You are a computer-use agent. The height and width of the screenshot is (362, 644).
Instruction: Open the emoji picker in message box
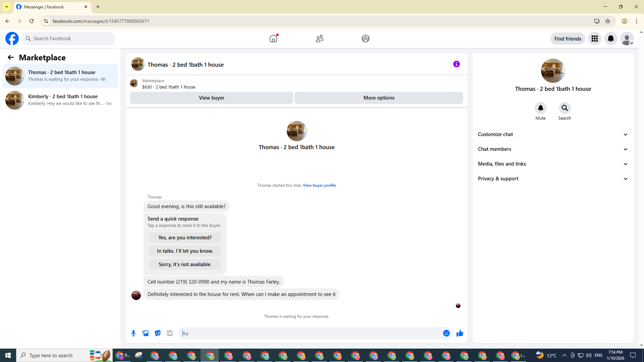pos(446,333)
